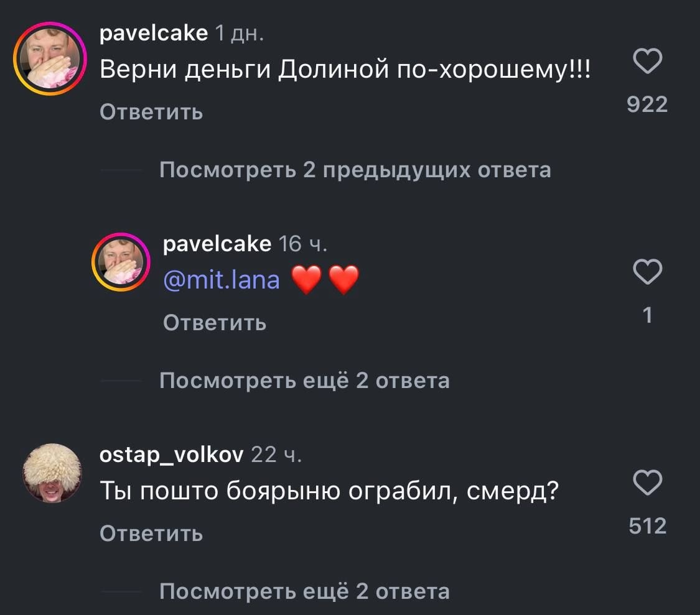Like pavelcake's @mit.lana reply with the heart

647,272
